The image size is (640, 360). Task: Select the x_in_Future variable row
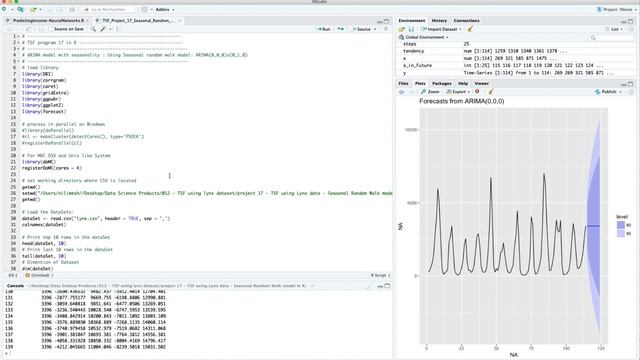coord(516,66)
